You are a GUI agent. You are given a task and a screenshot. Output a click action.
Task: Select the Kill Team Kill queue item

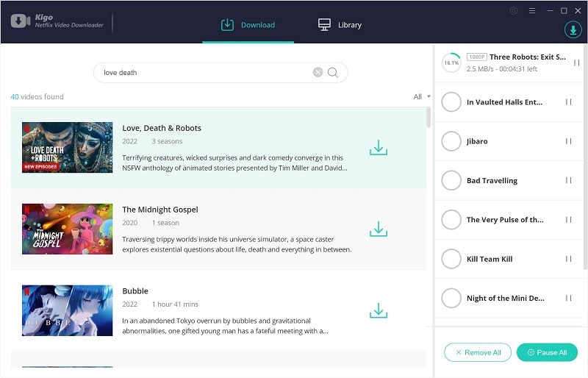[490, 259]
